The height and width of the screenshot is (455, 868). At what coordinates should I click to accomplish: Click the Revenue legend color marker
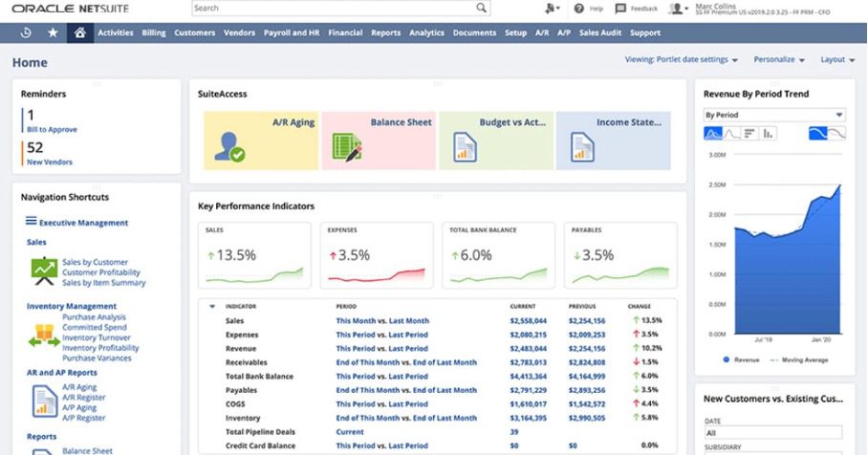click(x=727, y=360)
